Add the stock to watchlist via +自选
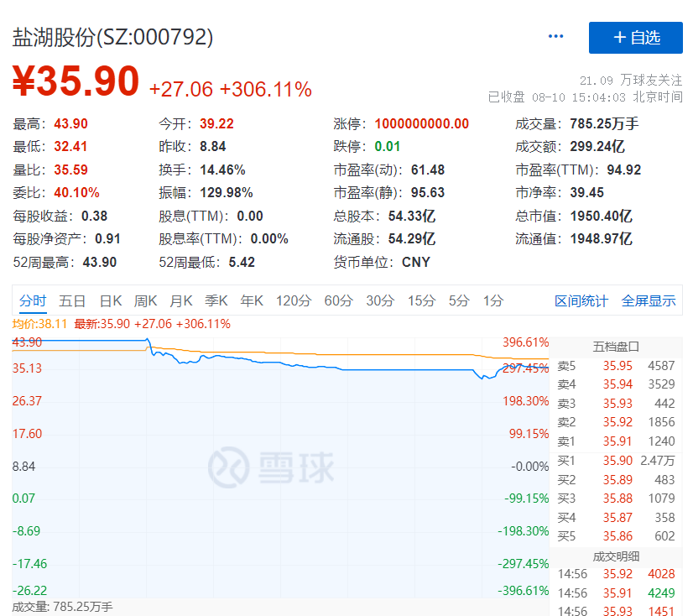The image size is (693, 616). [635, 37]
